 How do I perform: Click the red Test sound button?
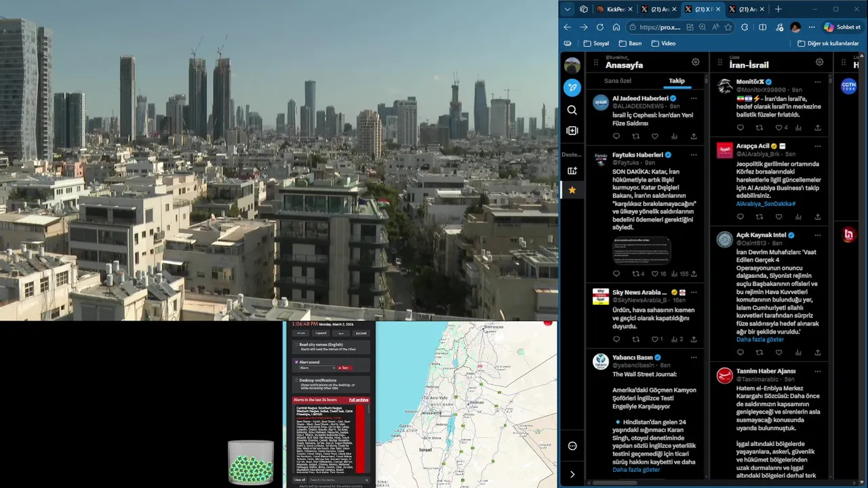click(344, 368)
